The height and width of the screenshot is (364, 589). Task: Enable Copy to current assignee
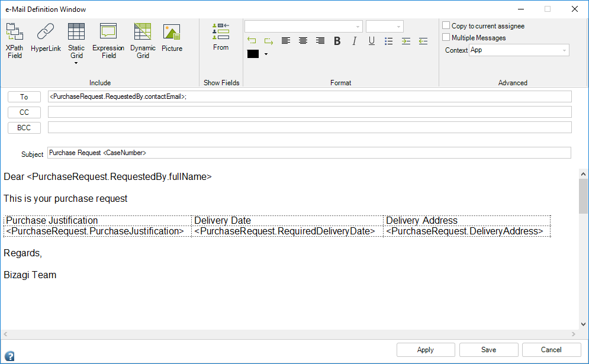coord(446,25)
